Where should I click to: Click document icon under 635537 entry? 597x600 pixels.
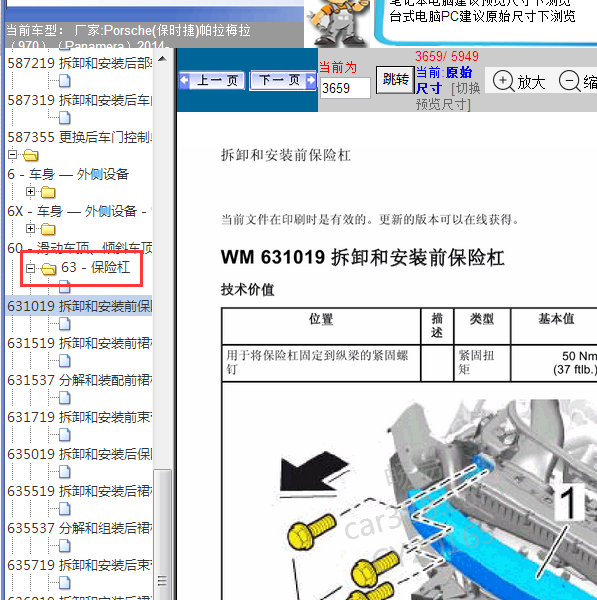coord(65,546)
